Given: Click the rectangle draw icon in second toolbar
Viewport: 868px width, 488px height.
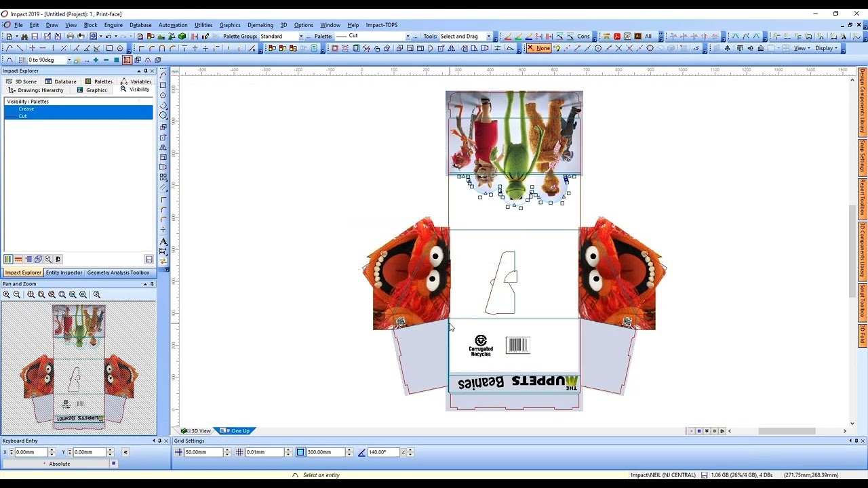Looking at the screenshot, I should tap(109, 48).
